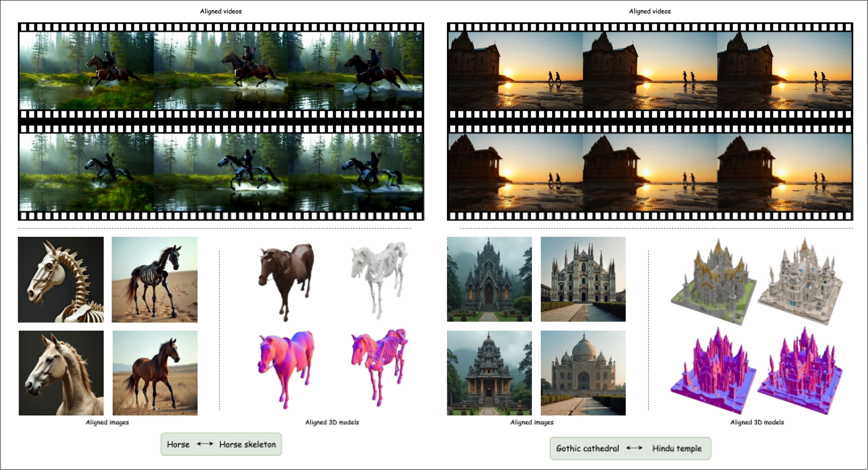Click the Horse to Horse skeleton label box
Image resolution: width=868 pixels, height=470 pixels.
[x=221, y=444]
